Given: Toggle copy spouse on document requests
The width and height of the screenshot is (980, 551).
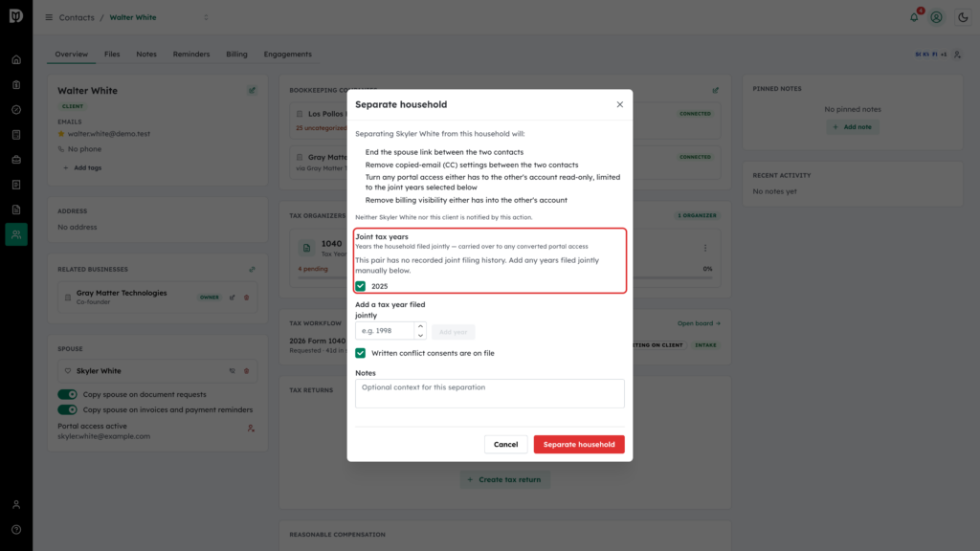Looking at the screenshot, I should coord(68,394).
